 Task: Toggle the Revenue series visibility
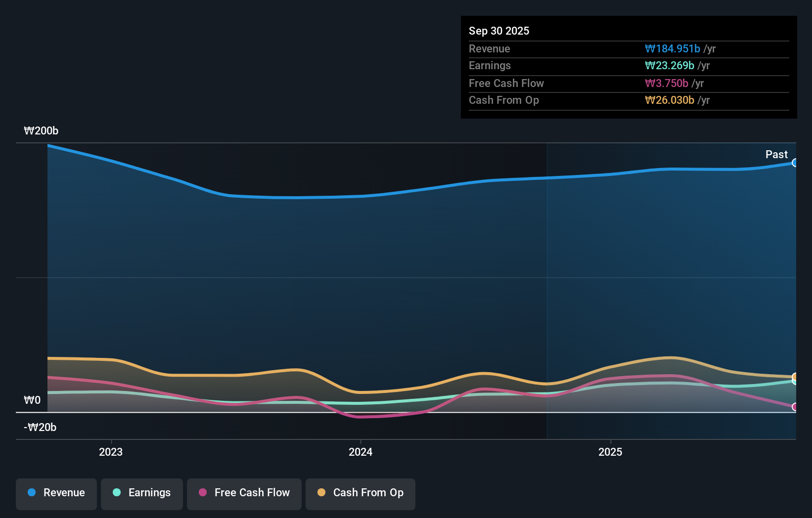coord(56,493)
